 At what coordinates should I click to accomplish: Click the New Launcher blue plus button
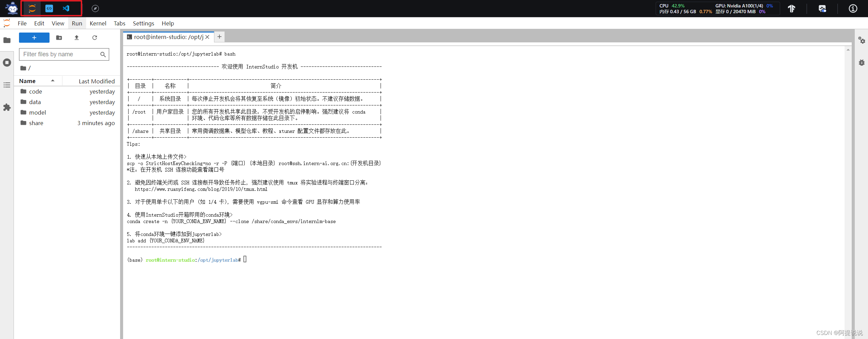34,38
